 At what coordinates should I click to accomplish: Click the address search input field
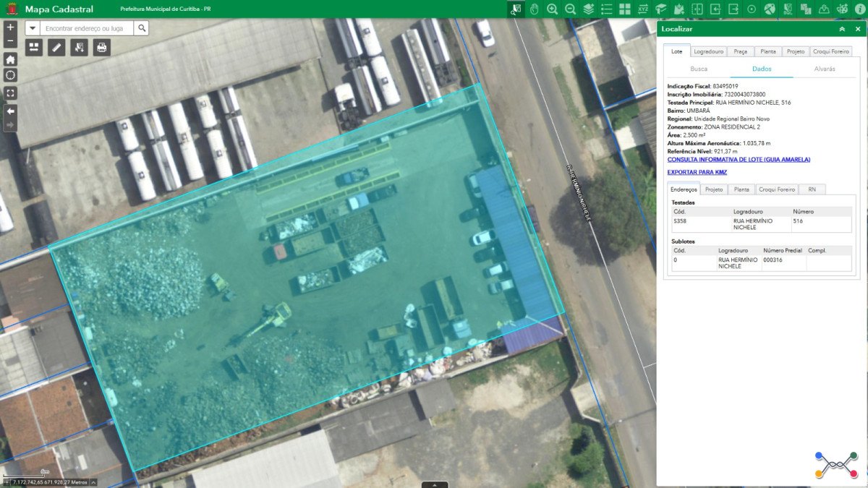pyautogui.click(x=88, y=28)
